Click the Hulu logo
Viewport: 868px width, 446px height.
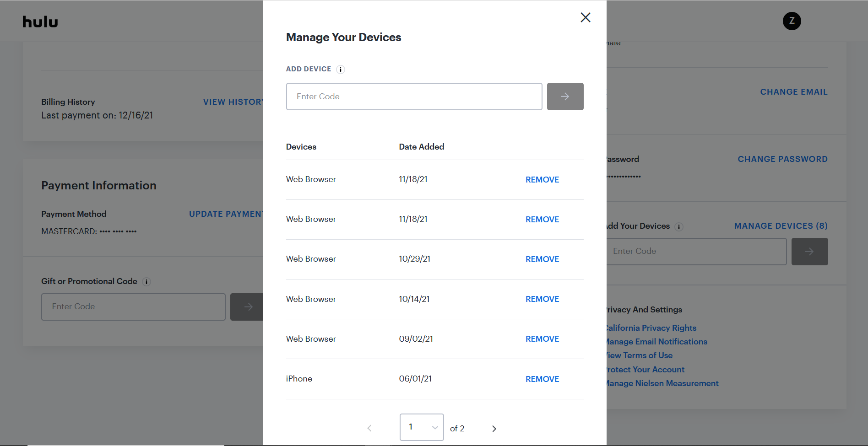40,22
